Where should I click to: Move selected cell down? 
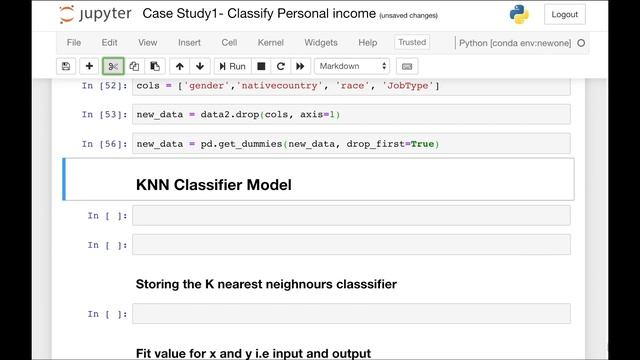[200, 66]
